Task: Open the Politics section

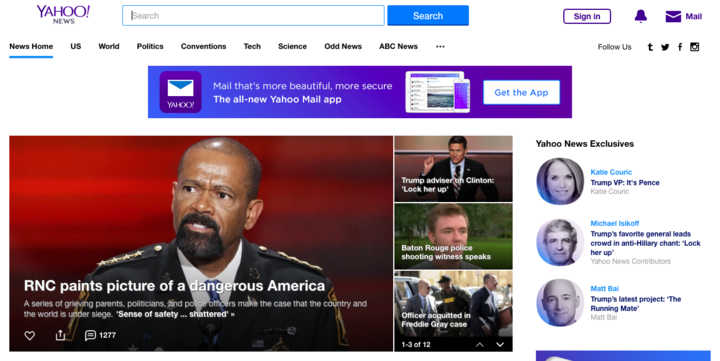Action: [150, 46]
